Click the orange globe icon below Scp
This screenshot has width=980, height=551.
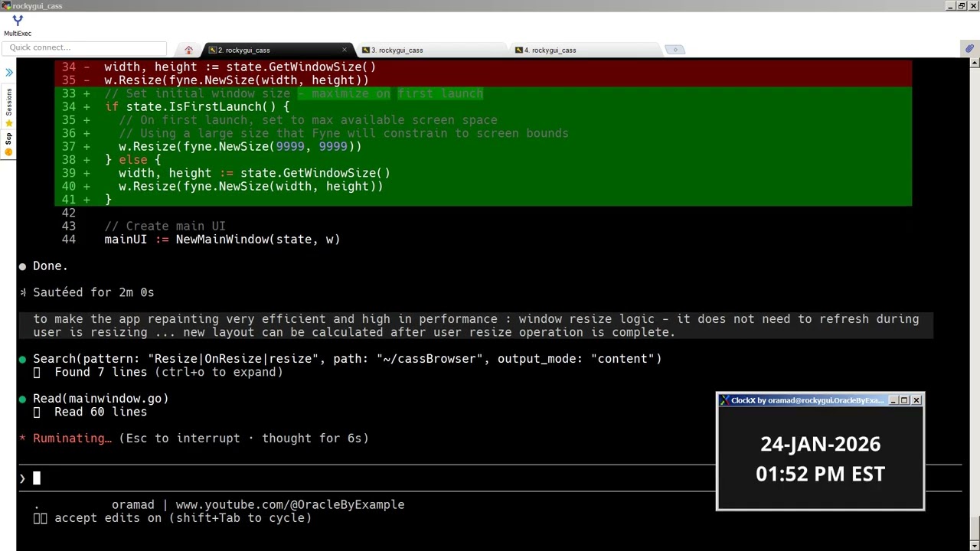click(x=8, y=152)
